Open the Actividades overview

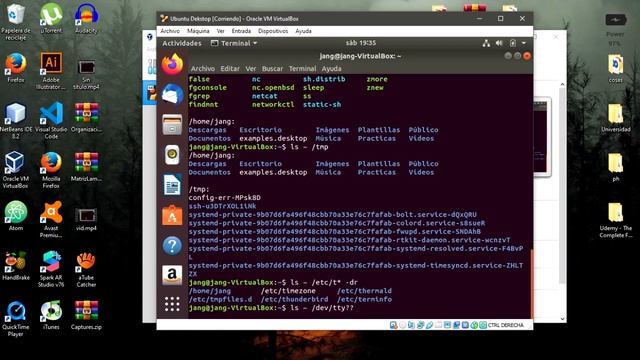[x=182, y=43]
